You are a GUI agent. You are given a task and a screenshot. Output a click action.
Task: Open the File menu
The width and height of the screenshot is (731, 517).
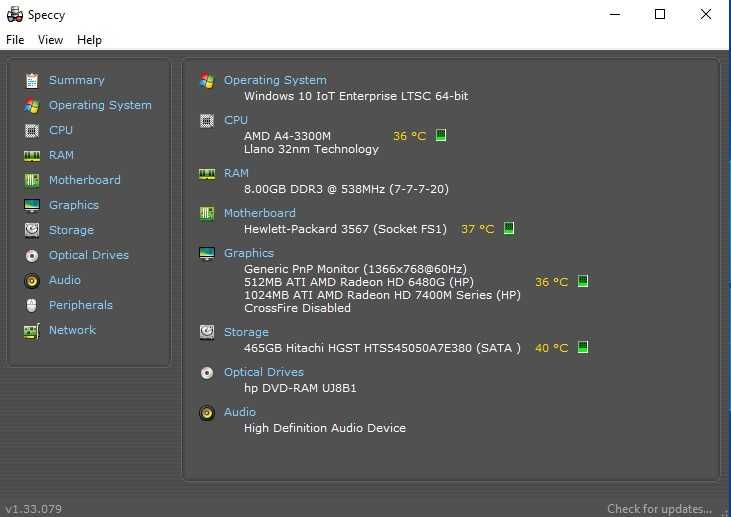15,40
